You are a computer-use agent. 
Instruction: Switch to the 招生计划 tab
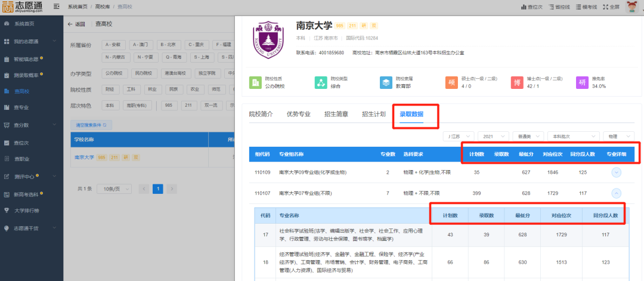[x=374, y=114]
